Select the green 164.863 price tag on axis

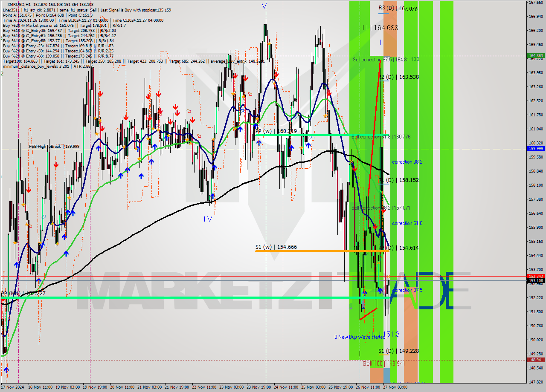pos(536,56)
